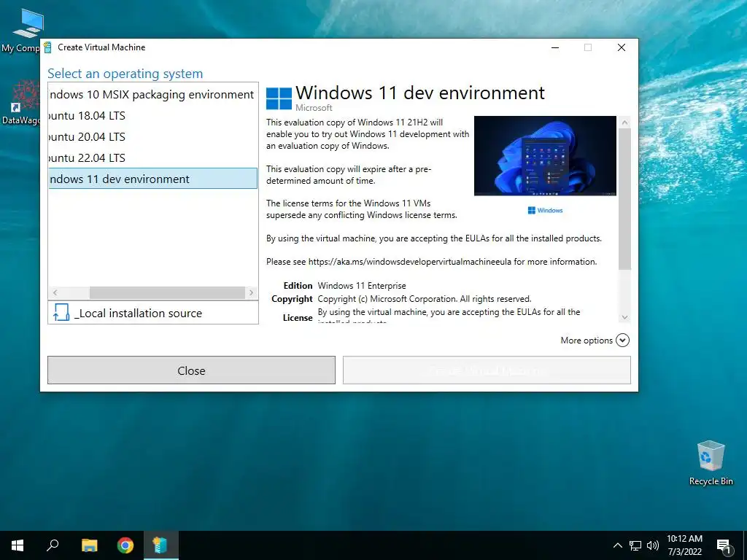The image size is (747, 560).
Task: Click the Create Virtual Machine button
Action: tap(487, 370)
